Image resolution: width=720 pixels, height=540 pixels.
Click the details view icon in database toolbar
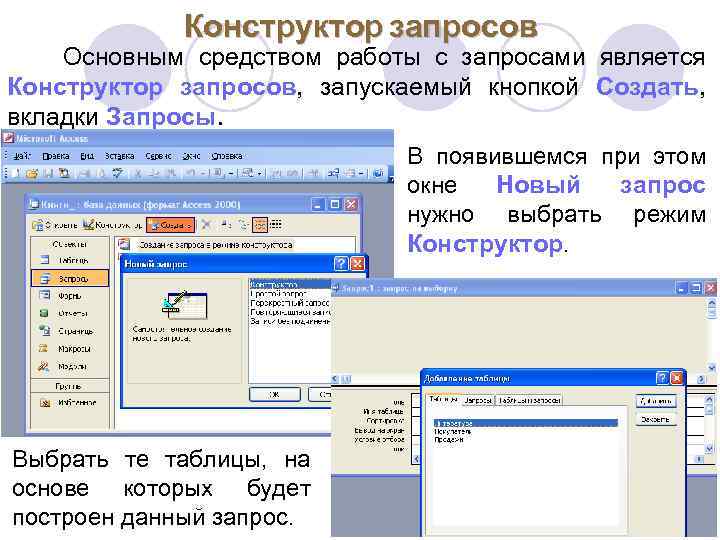point(276,225)
